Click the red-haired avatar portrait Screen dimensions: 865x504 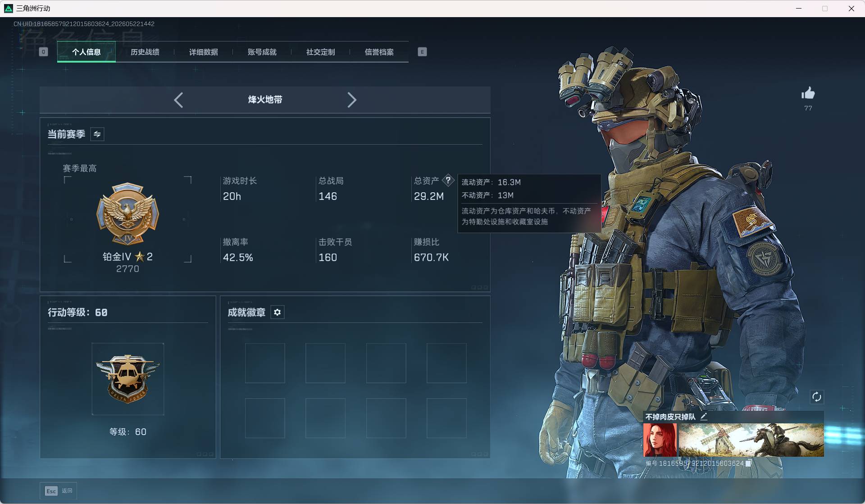tap(660, 440)
